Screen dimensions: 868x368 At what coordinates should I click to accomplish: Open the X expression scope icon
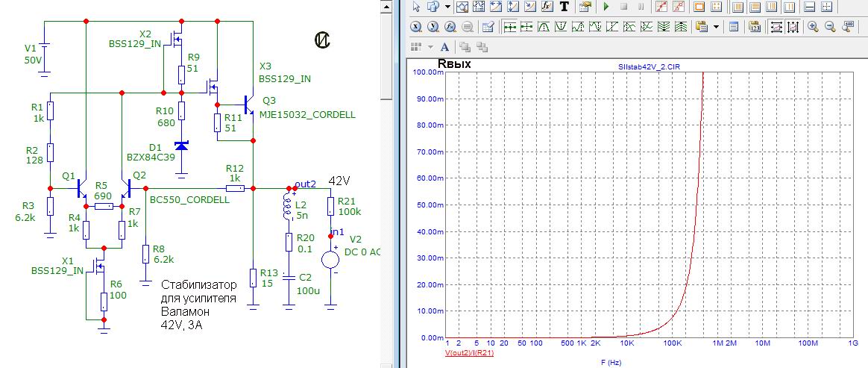coord(416,27)
